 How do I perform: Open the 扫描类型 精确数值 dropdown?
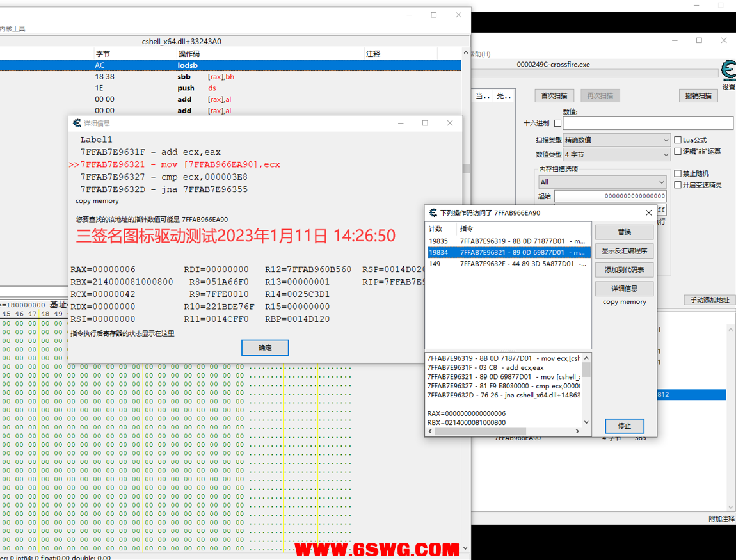click(x=616, y=140)
